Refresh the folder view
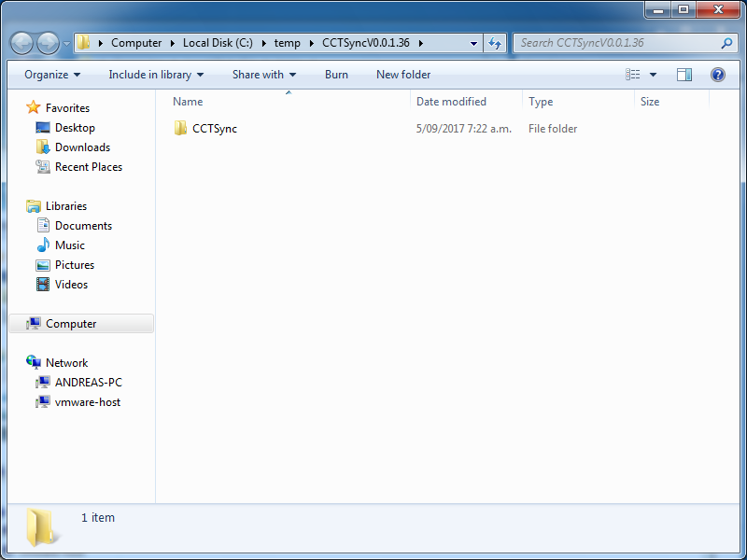 pyautogui.click(x=495, y=43)
